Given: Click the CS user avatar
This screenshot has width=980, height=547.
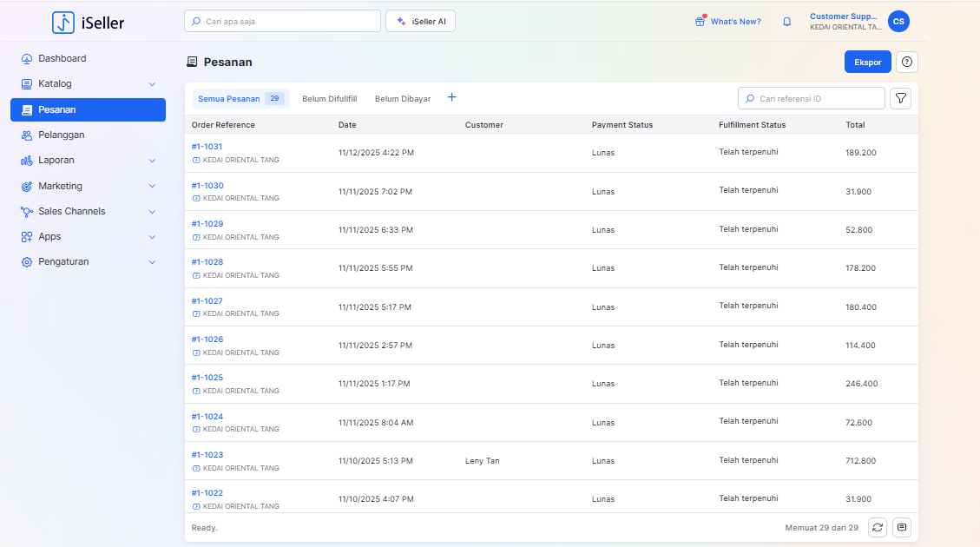Looking at the screenshot, I should tap(898, 22).
